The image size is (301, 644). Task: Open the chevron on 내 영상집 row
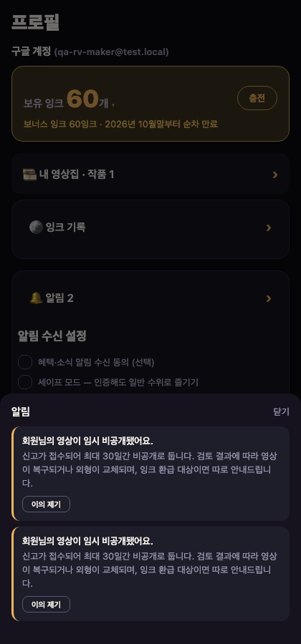[275, 175]
